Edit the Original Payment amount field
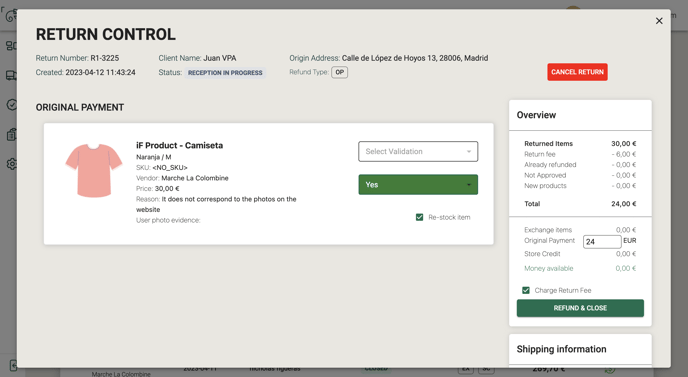 coord(602,242)
